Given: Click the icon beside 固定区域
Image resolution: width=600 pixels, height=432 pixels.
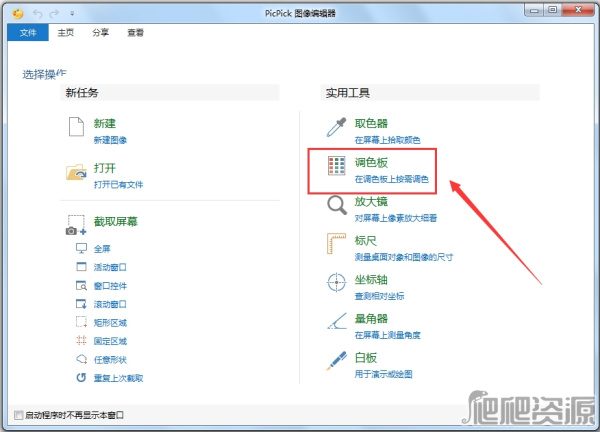Looking at the screenshot, I should 82,340.
